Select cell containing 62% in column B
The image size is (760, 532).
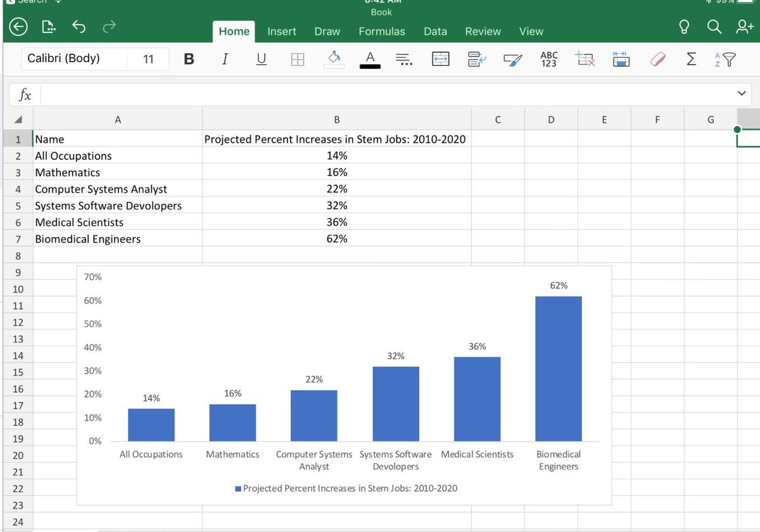[337, 239]
